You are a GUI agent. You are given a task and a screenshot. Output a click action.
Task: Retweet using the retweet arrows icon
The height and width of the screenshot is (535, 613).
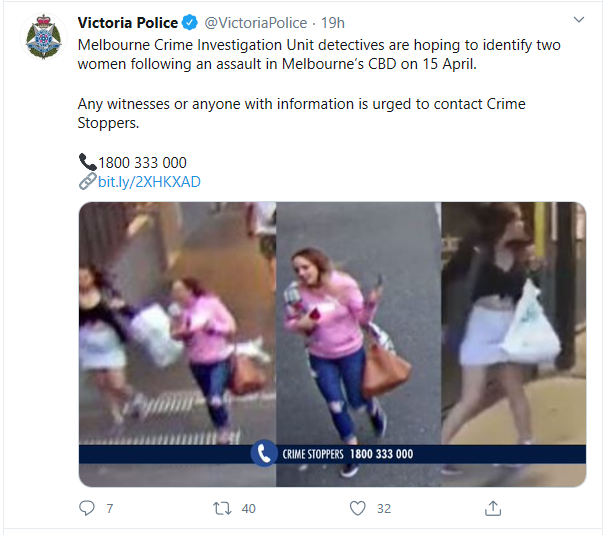point(222,508)
